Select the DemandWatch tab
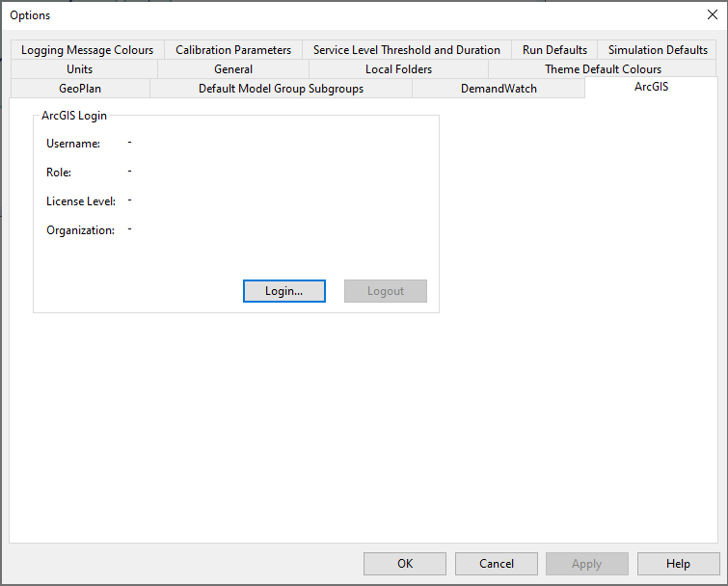The height and width of the screenshot is (586, 728). pyautogui.click(x=499, y=88)
